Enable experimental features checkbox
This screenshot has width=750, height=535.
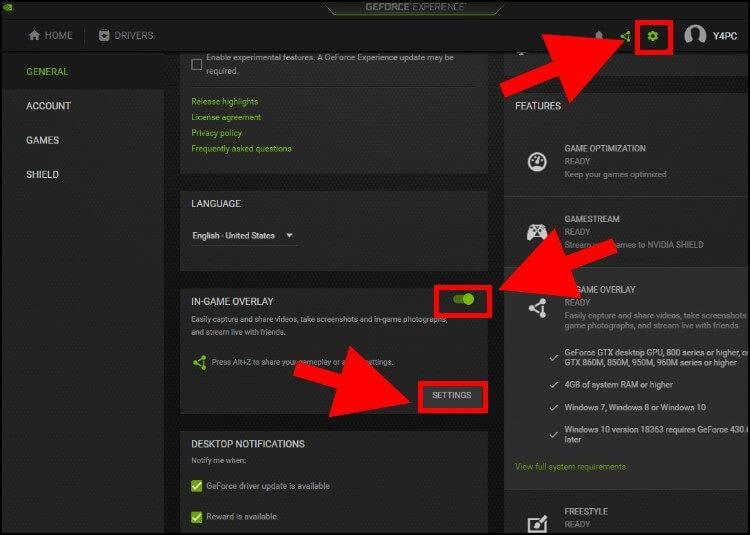(x=196, y=64)
